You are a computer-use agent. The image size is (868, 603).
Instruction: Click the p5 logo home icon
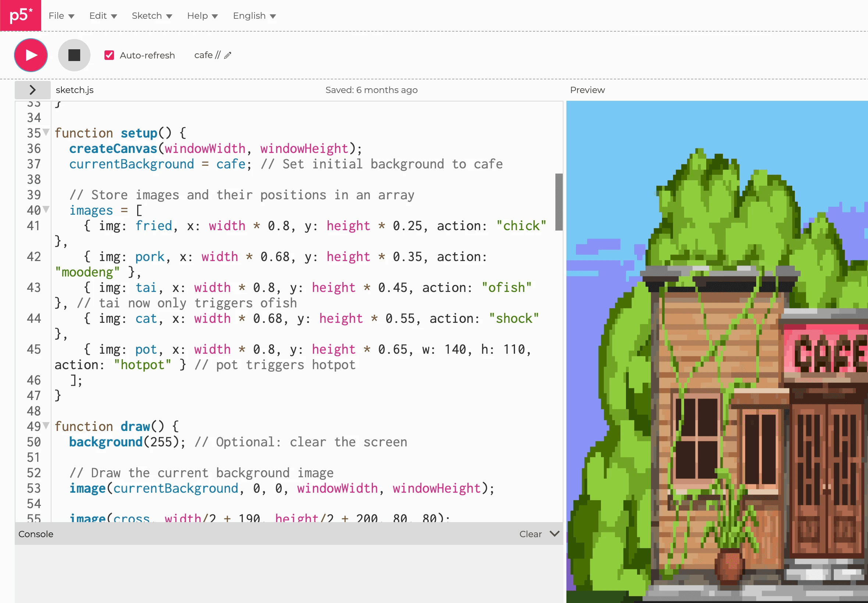click(20, 15)
